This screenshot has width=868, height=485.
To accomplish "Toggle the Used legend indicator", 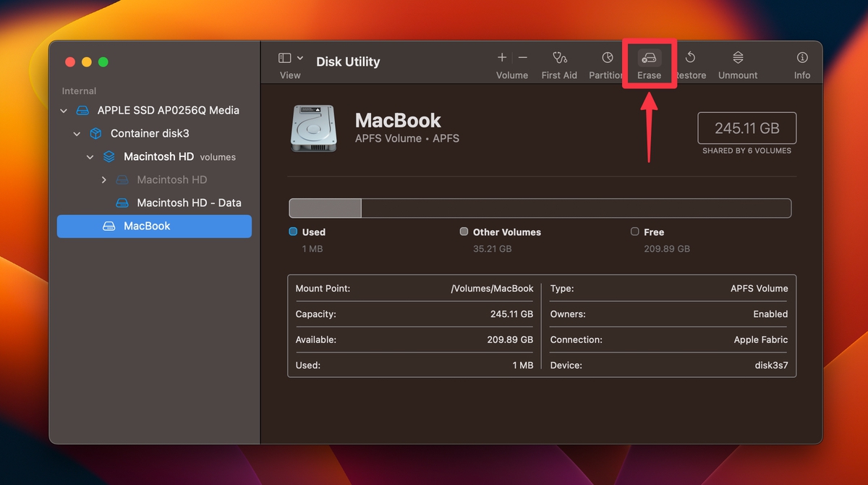I will click(294, 232).
